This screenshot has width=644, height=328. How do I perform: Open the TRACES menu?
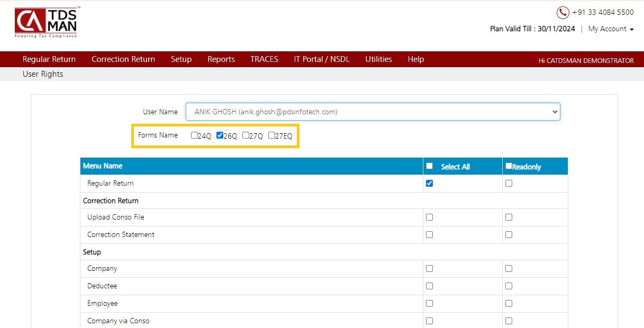pos(264,59)
